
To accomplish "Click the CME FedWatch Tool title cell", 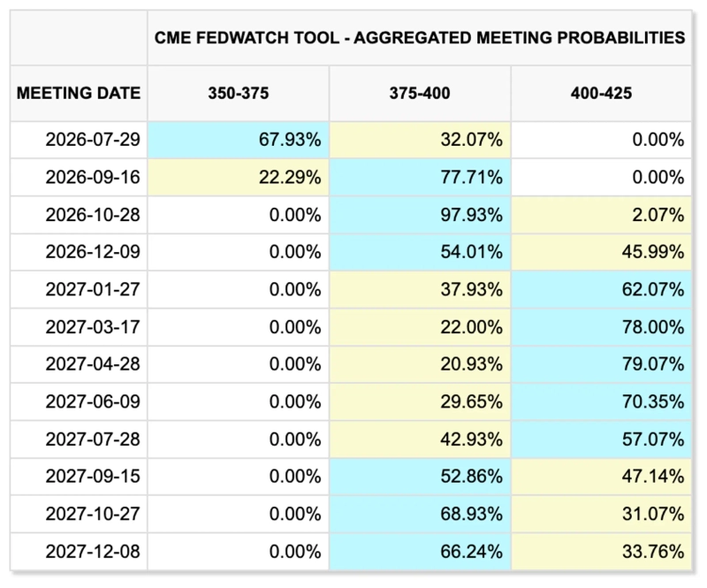I will point(419,38).
